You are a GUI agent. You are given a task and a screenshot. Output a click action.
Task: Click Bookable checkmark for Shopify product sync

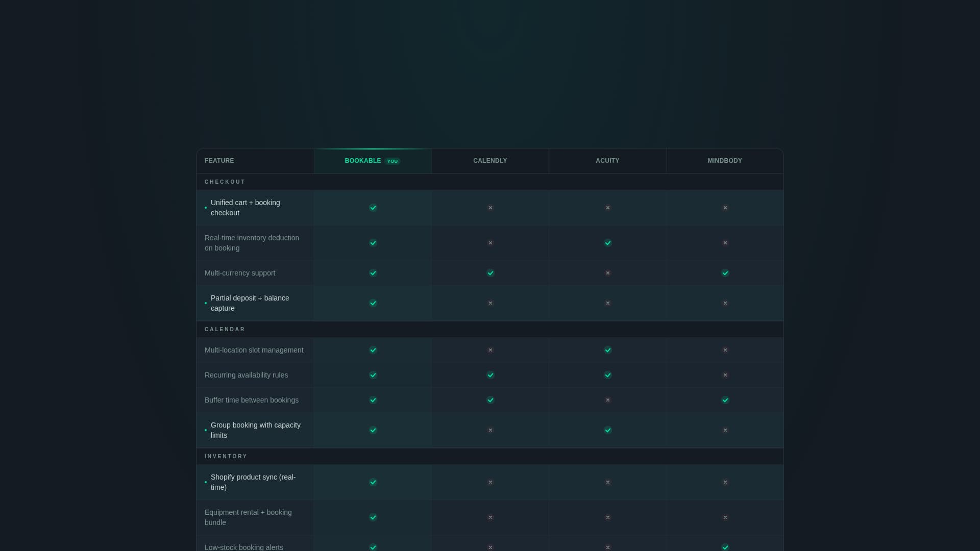373,482
